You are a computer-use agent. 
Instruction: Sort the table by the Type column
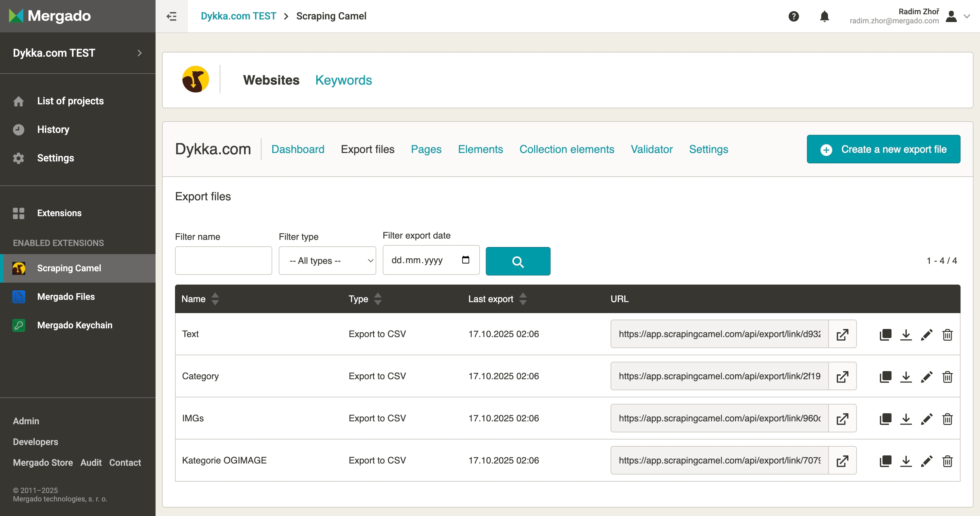coord(378,299)
